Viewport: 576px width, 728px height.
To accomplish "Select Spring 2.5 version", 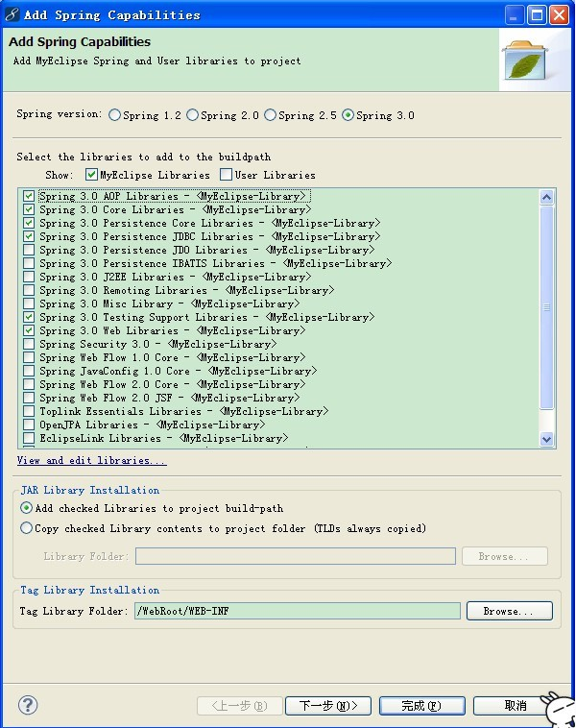I will pos(270,115).
